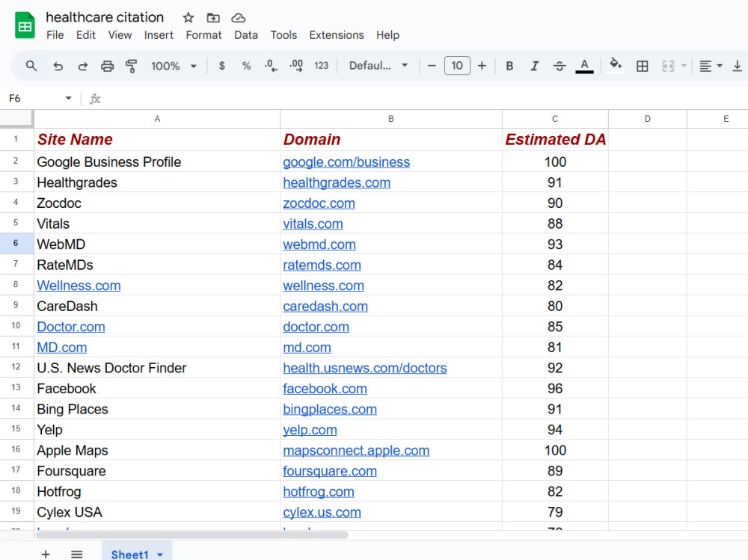Open the text color picker
The image size is (748, 560).
(x=584, y=66)
